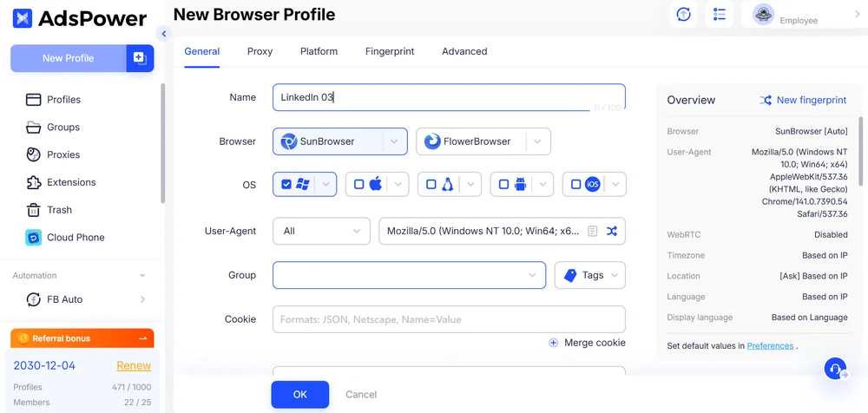This screenshot has height=413, width=868.
Task: Collapse the sidebar with the arrow icon
Action: coord(163,34)
